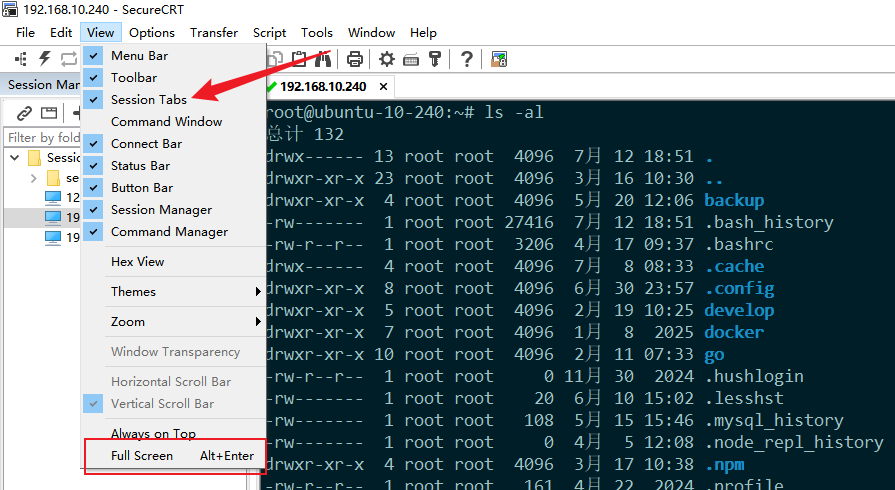This screenshot has width=895, height=490.
Task: Uncheck Session Tabs in View menu
Action: tap(148, 100)
